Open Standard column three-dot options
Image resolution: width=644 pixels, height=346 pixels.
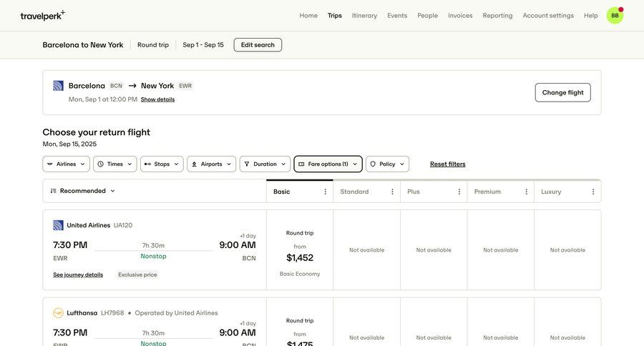click(392, 192)
